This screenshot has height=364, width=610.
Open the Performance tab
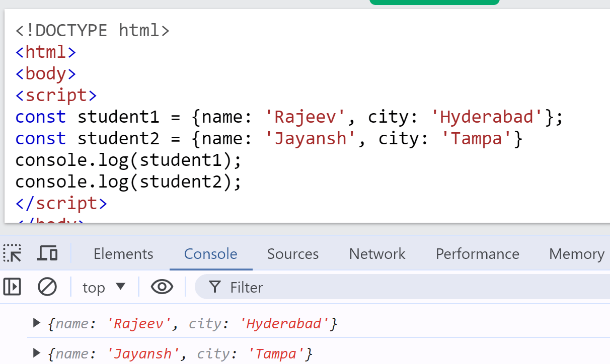pos(478,254)
